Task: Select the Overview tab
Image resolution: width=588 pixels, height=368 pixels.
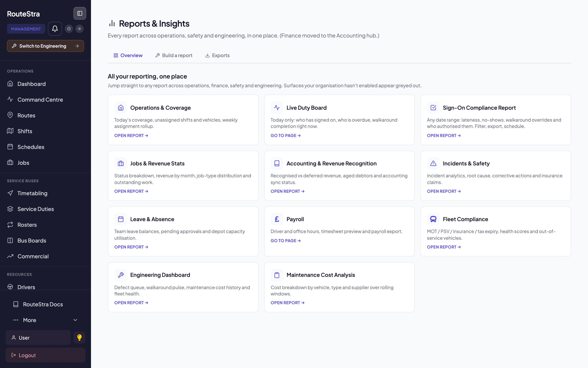Action: [x=128, y=55]
